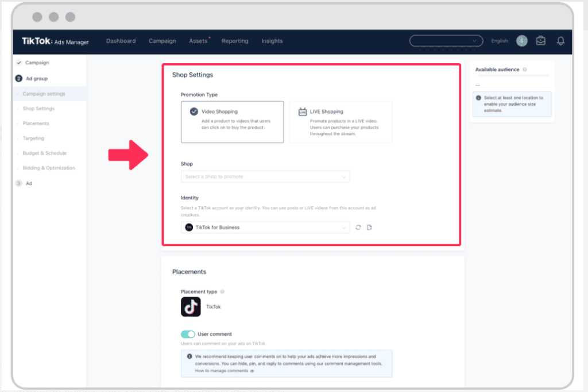588x392 pixels.
Task: Click the Video Shopping checkmark icon
Action: (x=194, y=112)
